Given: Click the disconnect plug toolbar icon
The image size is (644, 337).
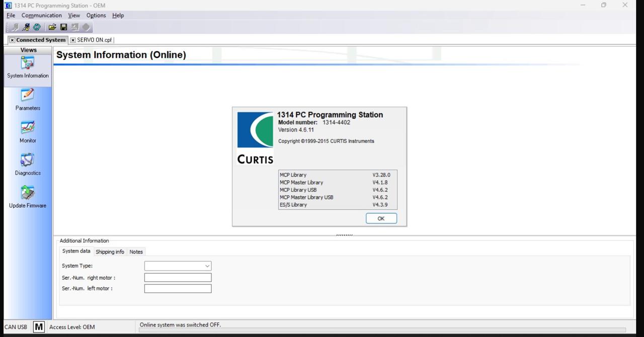Looking at the screenshot, I should 26,27.
